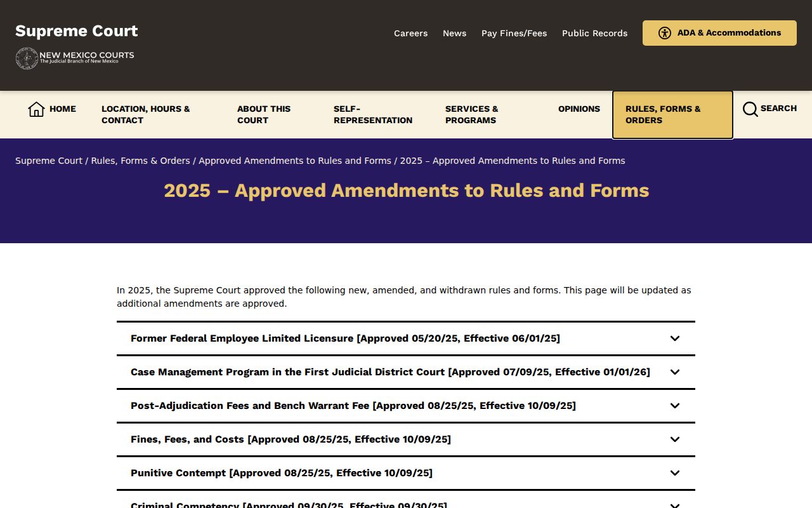
Task: Click Rules, Forms & Orders breadcrumb
Action: pos(140,161)
